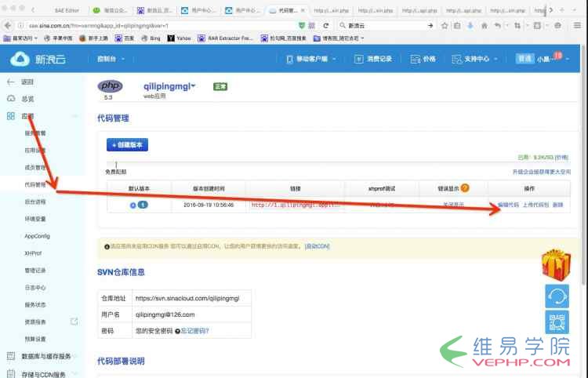Select AppConfig in the sidebar
Screen dimensions: 588x378
point(37,236)
